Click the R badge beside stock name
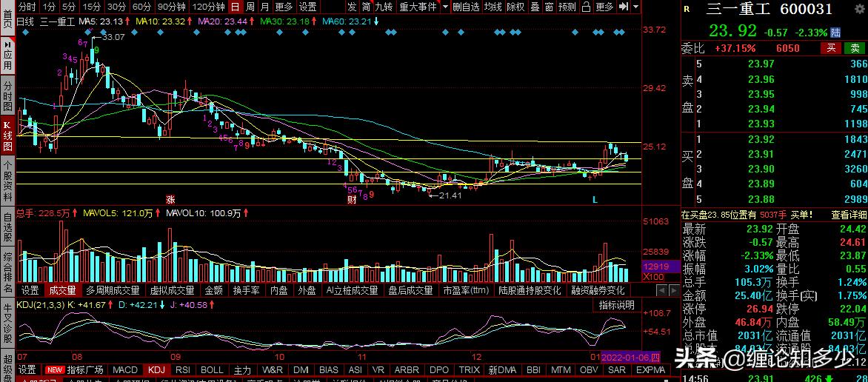 coord(687,9)
